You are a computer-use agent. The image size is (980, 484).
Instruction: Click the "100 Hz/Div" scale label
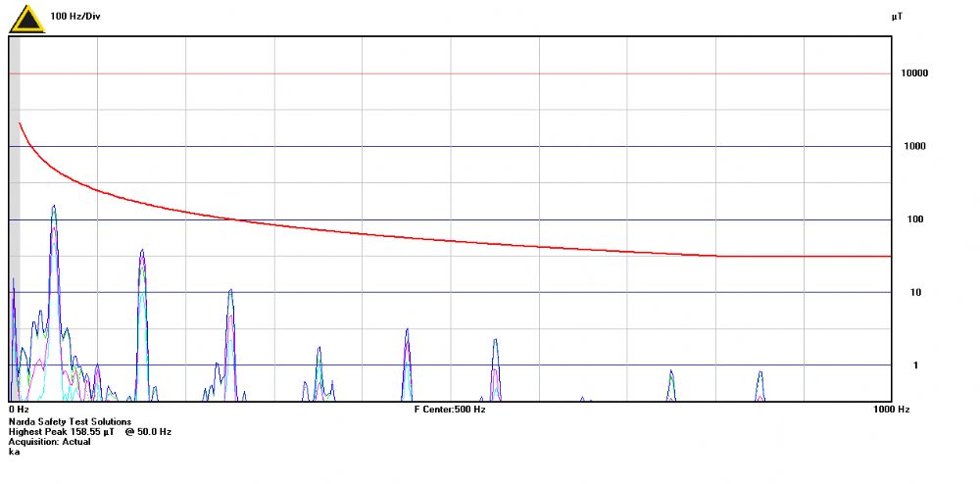click(x=75, y=17)
